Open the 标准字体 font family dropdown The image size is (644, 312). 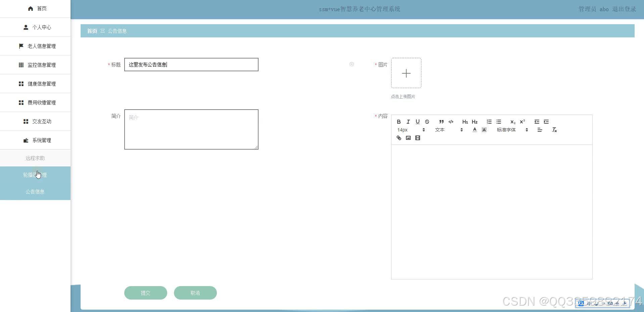(x=512, y=130)
